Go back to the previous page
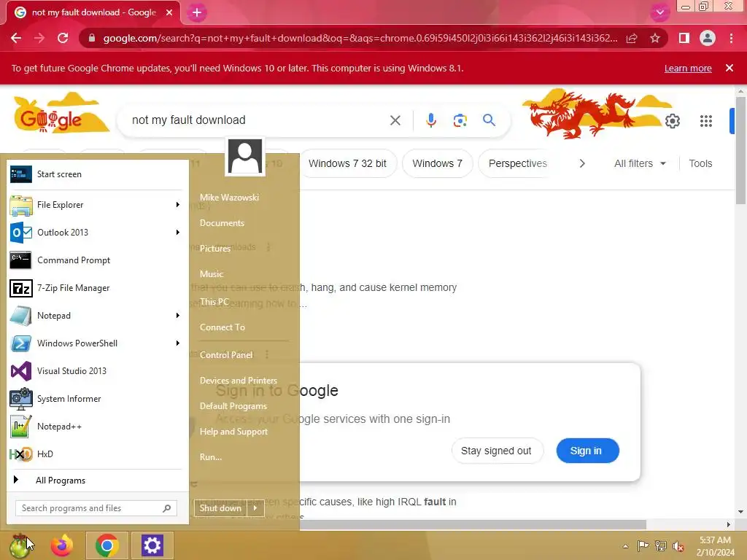Screen dimensions: 747x560 (x=16, y=38)
